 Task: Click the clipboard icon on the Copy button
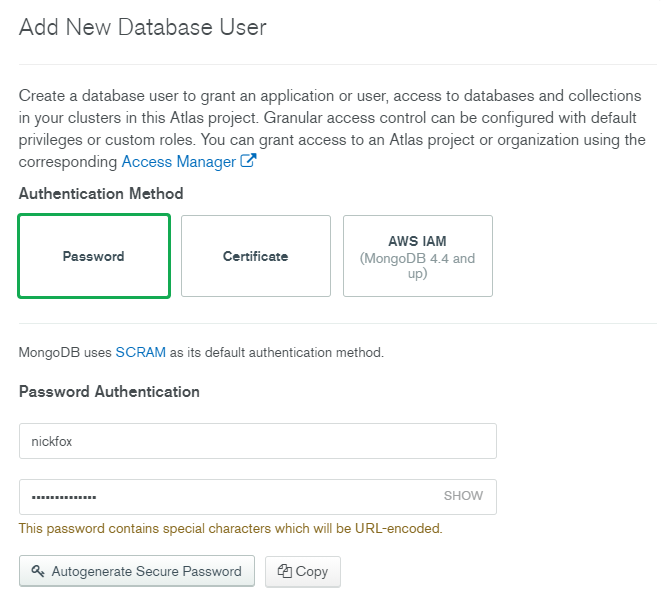[285, 571]
